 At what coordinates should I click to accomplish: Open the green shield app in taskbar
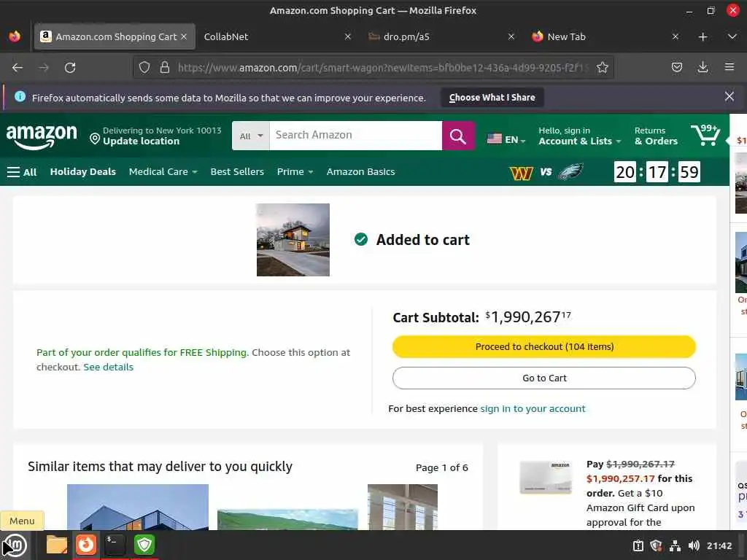(144, 545)
